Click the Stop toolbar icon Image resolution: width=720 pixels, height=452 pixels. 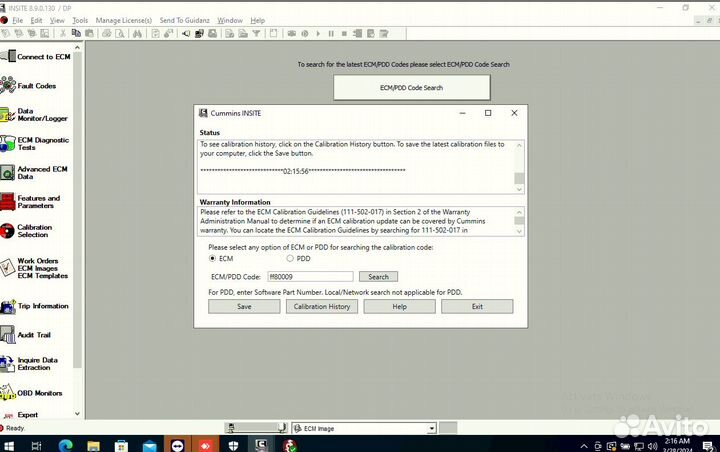coord(344,34)
